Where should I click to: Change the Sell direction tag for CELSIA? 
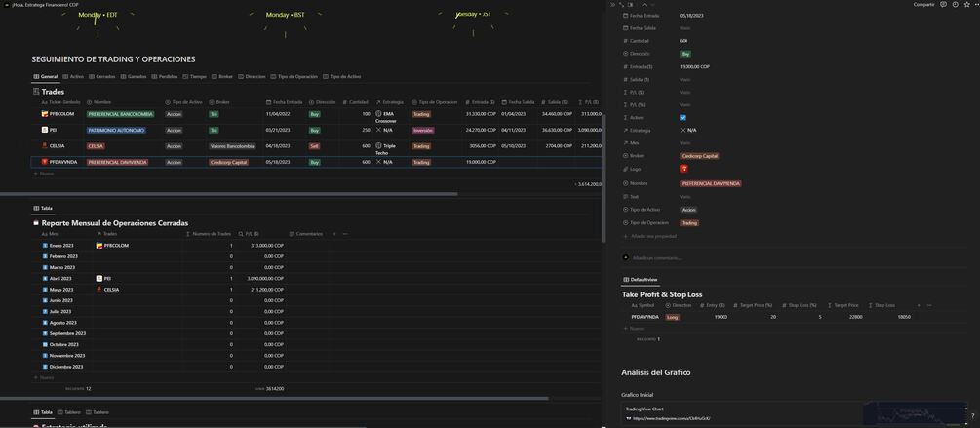click(x=314, y=145)
